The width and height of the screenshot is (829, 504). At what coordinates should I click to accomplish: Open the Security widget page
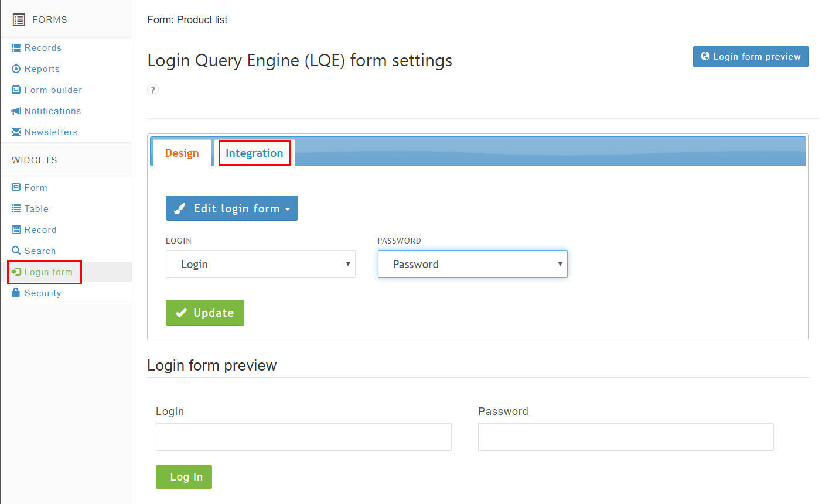[43, 293]
